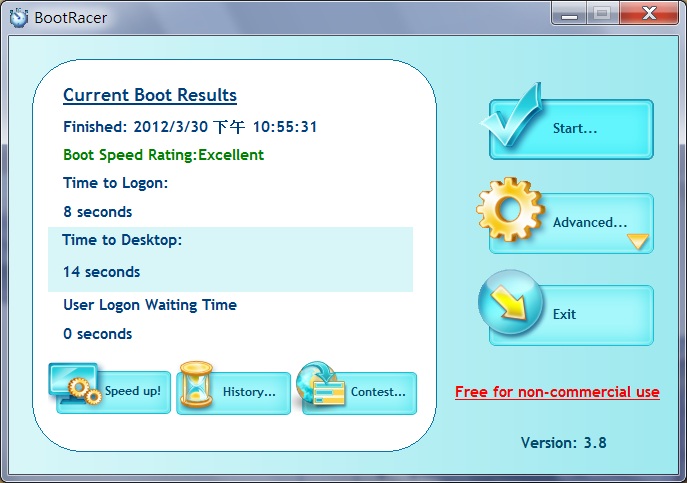Open the History... button label
Screen dimensions: 687x483
[x=249, y=391]
